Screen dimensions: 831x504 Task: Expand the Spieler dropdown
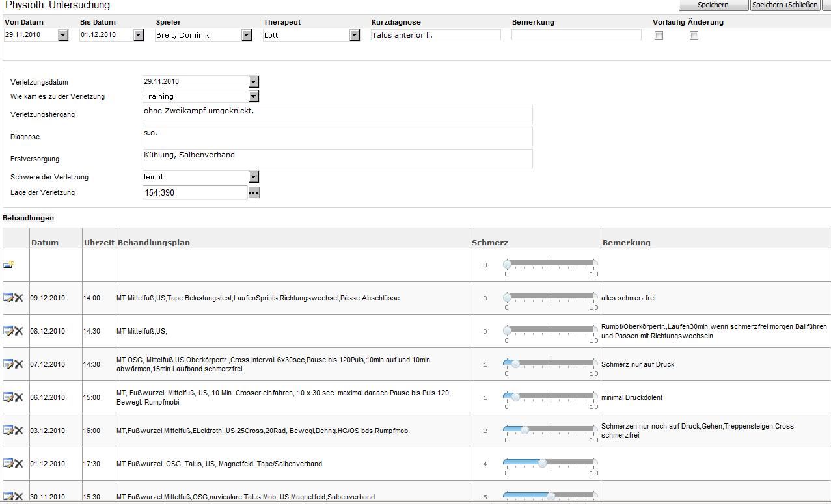point(247,35)
